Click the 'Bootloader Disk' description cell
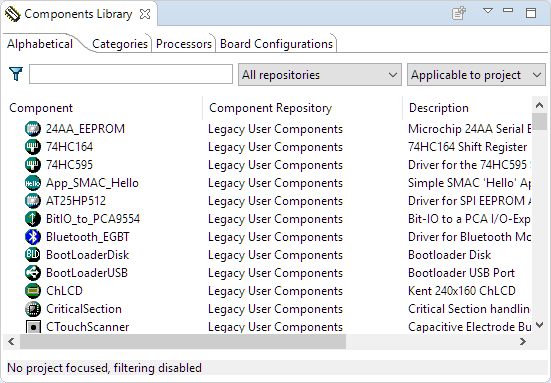551x383 pixels. [449, 255]
